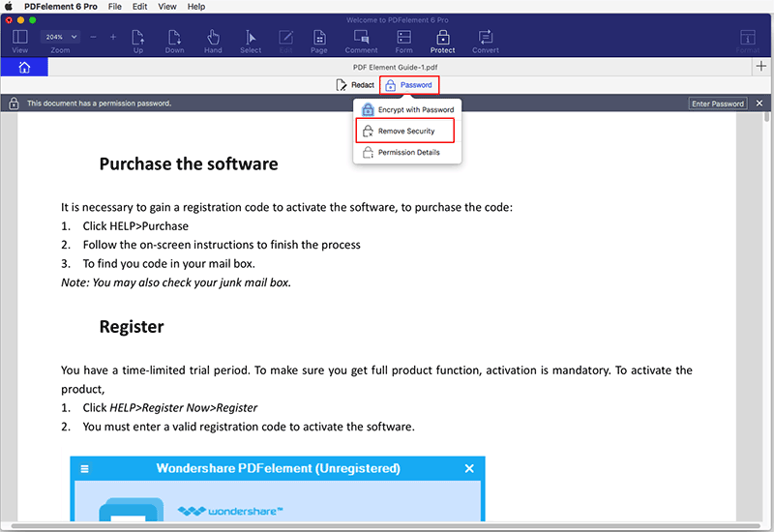Zoom out with the minus button
774x532 pixels.
point(93,37)
